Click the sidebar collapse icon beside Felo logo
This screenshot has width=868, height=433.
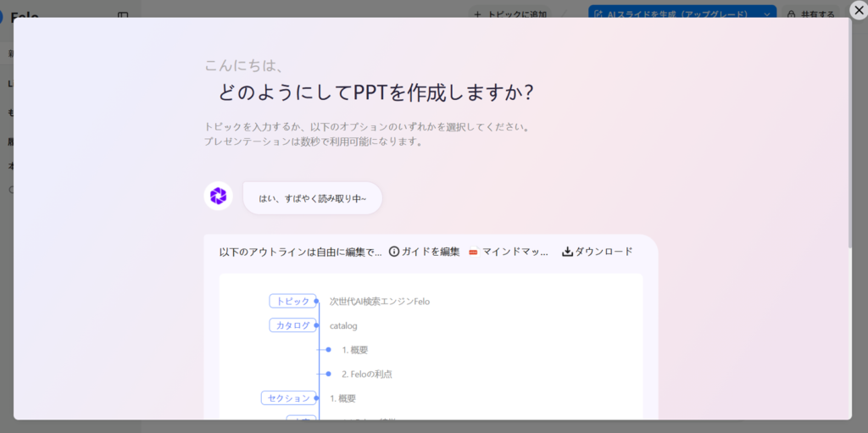[x=123, y=15]
